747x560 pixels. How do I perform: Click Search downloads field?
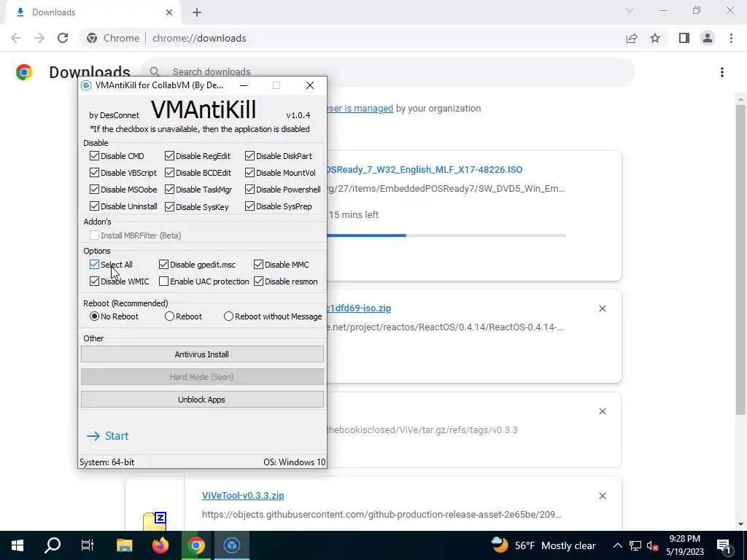pyautogui.click(x=387, y=72)
